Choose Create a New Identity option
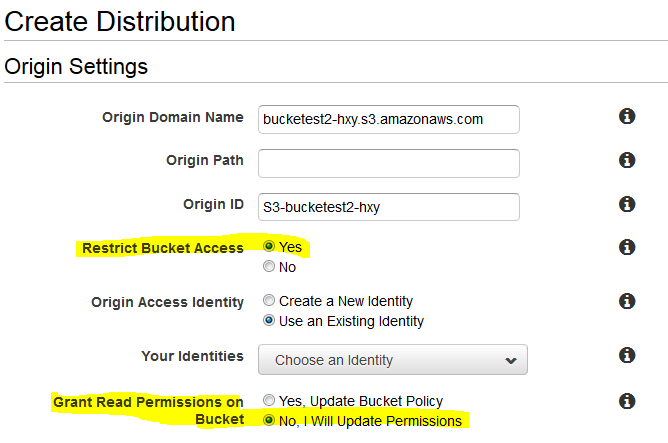 coord(269,300)
